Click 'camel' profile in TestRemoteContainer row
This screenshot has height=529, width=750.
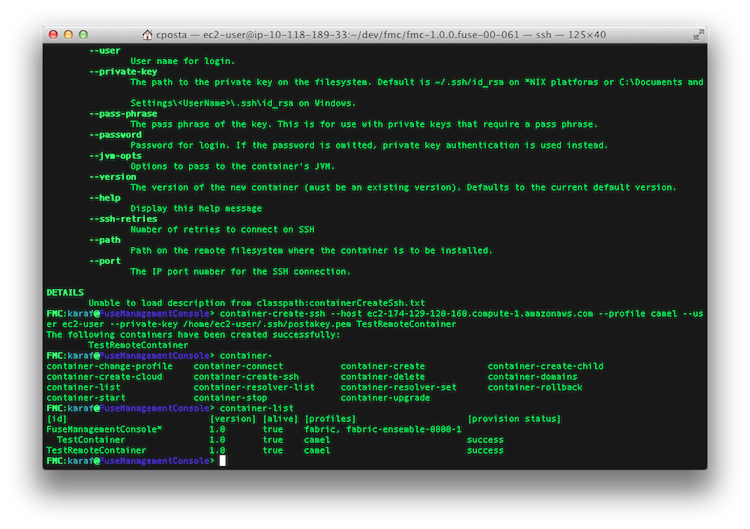[317, 451]
